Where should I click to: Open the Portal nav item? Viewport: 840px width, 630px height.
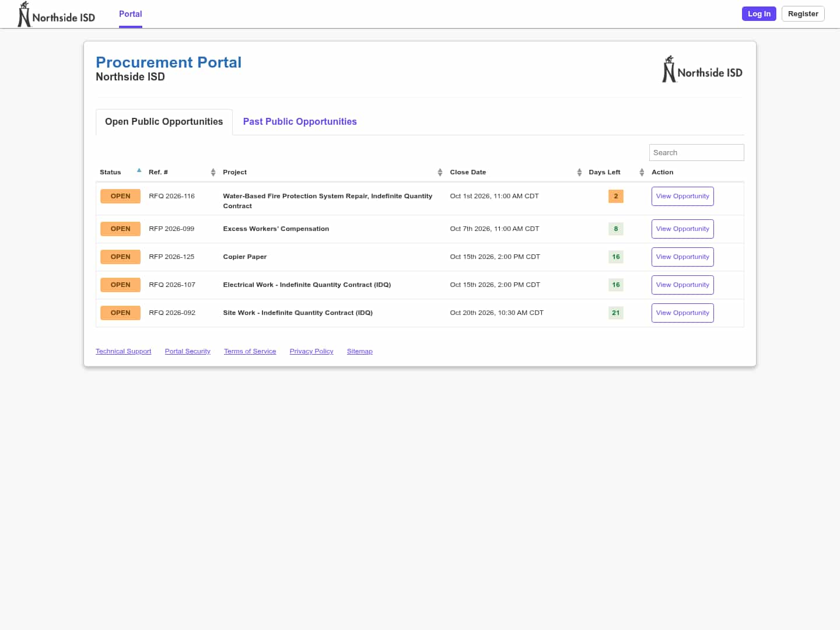(131, 14)
